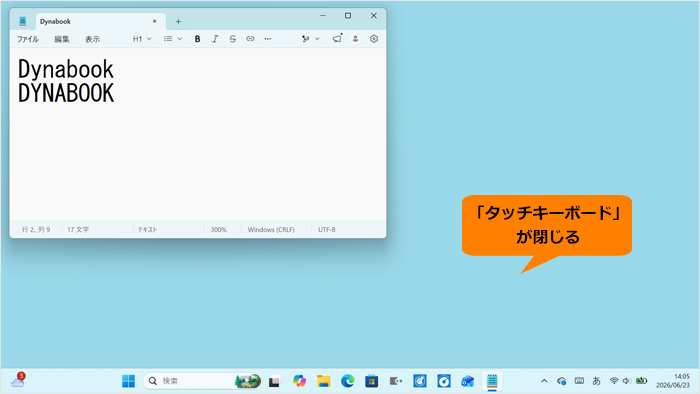Open the OneDrive tray icon
This screenshot has width=700, height=394.
click(x=562, y=381)
